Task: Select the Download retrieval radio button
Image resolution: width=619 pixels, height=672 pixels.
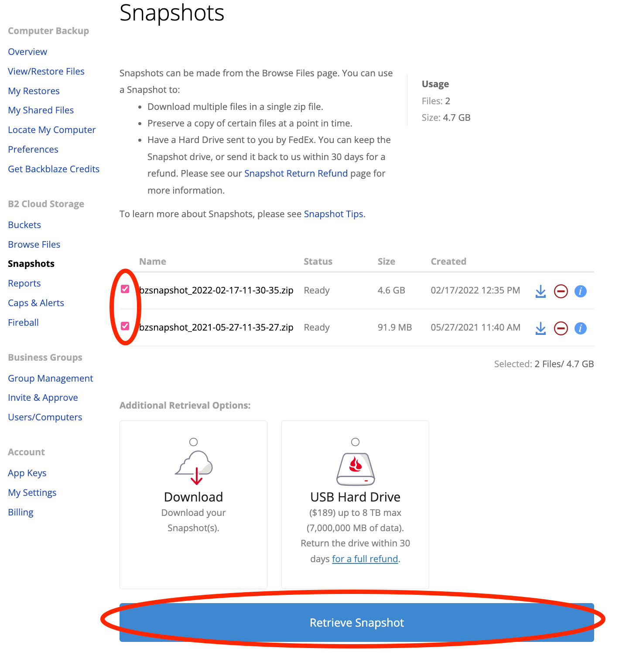Action: pyautogui.click(x=194, y=442)
